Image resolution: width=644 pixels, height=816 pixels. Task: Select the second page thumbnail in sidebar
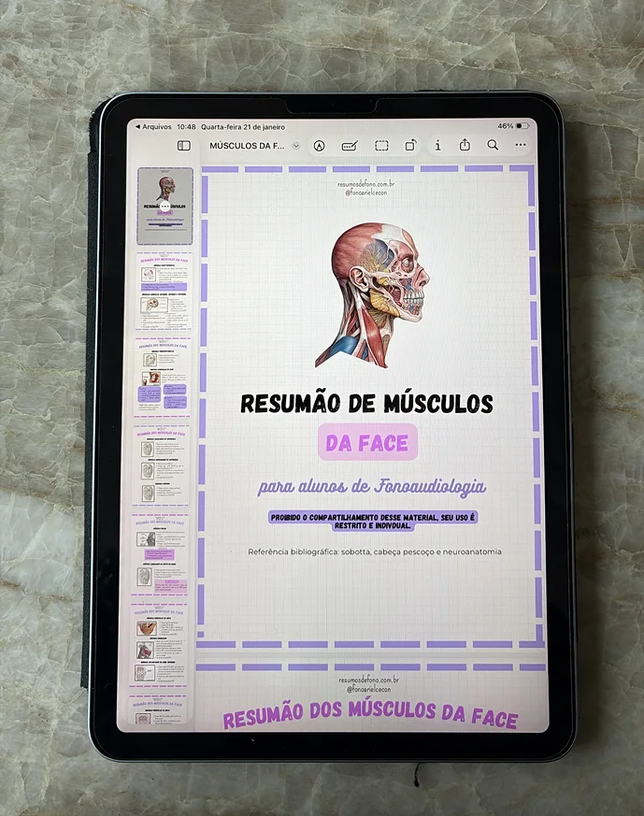(x=164, y=293)
